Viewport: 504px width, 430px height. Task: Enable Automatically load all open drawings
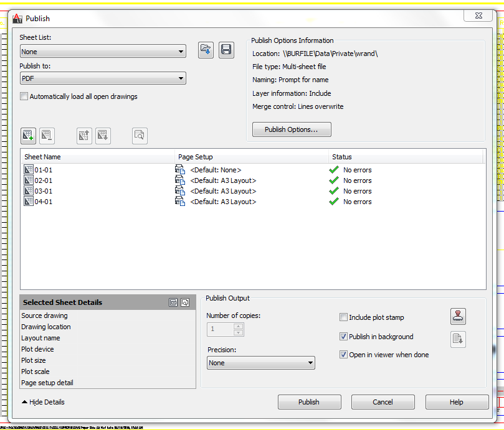[24, 96]
